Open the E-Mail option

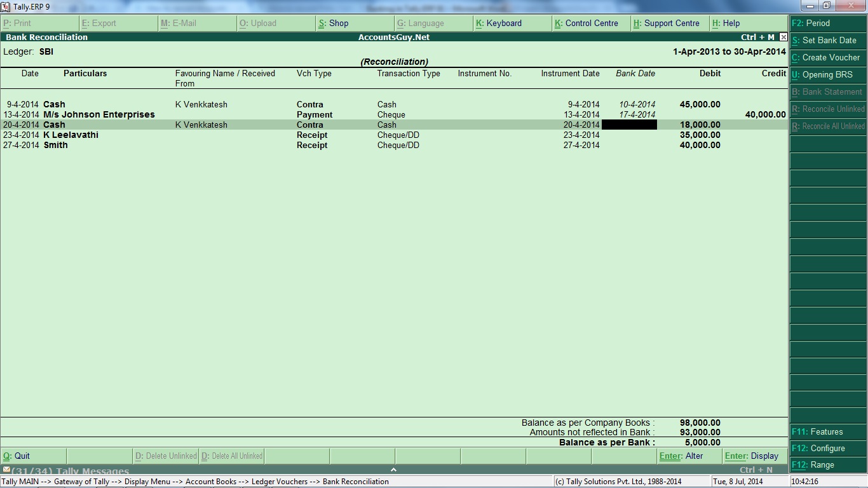tap(197, 24)
